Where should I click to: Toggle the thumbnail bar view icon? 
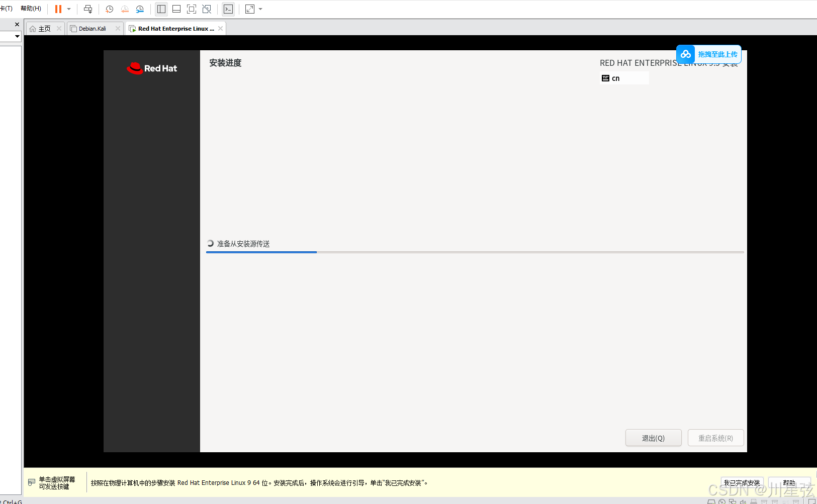[176, 9]
